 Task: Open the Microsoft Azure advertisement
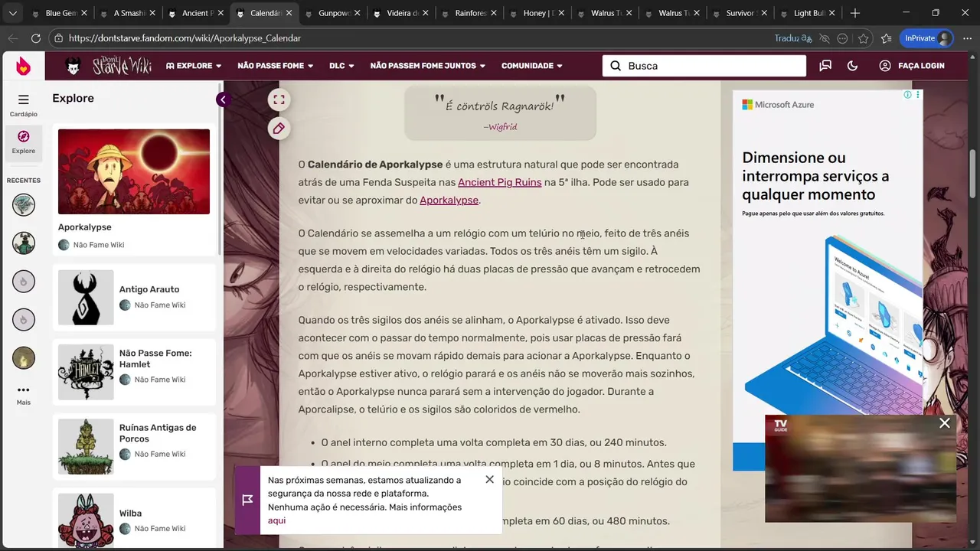tap(828, 279)
